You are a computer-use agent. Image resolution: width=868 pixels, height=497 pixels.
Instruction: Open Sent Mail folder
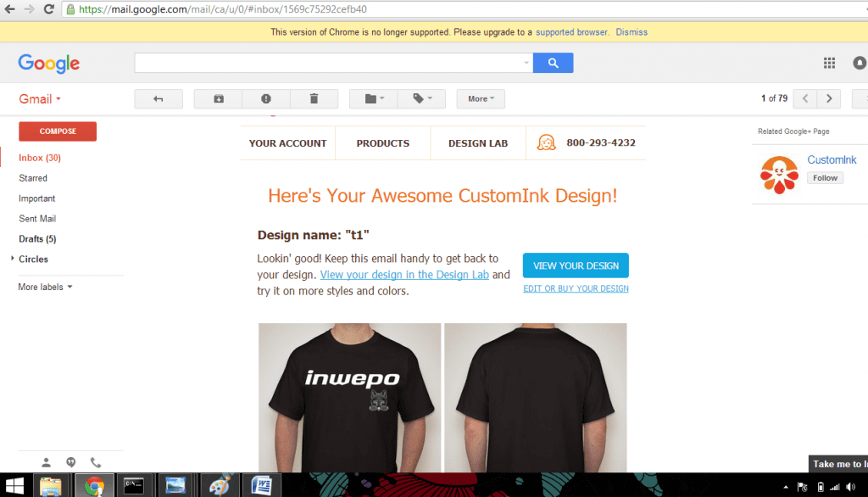[37, 219]
